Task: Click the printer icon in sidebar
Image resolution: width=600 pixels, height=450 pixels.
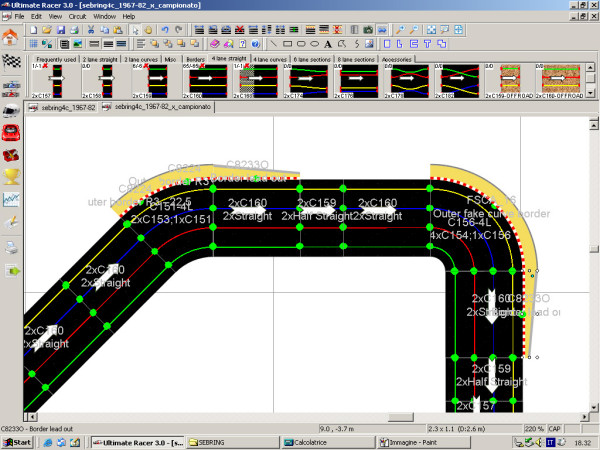Action: click(12, 247)
